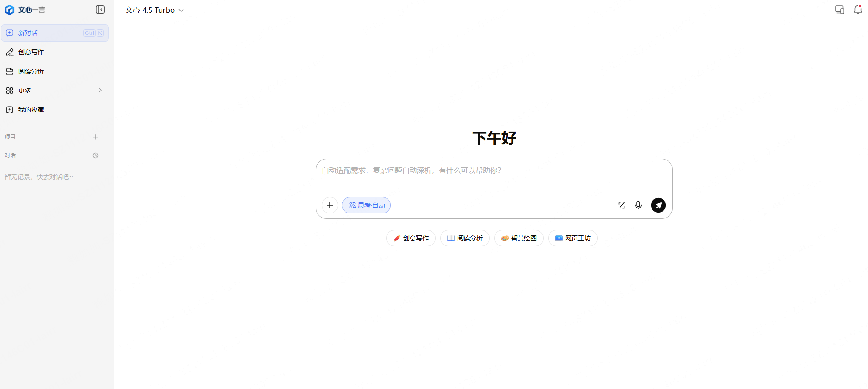Click the black send button
Viewport: 868px width, 389px height.
click(658, 205)
